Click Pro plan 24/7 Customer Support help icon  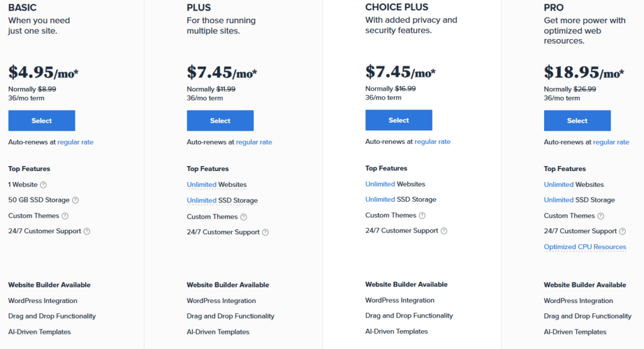623,231
